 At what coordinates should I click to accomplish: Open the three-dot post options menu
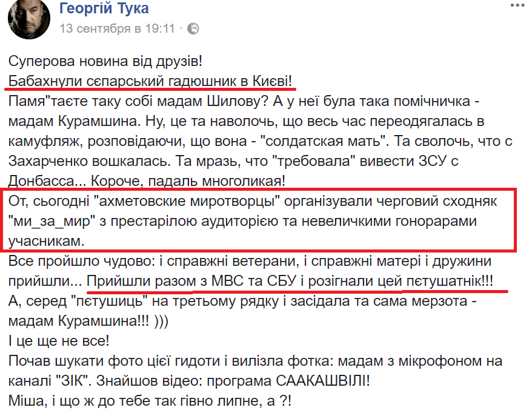point(517,6)
